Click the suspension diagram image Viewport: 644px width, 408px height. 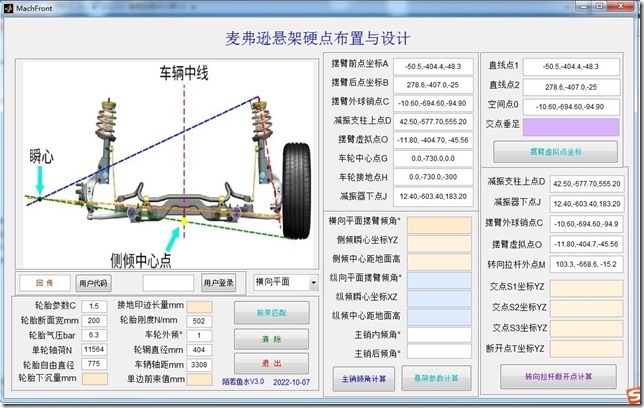167,164
